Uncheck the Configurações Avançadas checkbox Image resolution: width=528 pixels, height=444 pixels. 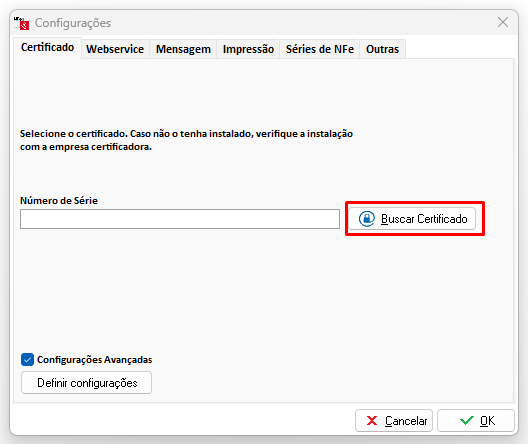tap(27, 360)
